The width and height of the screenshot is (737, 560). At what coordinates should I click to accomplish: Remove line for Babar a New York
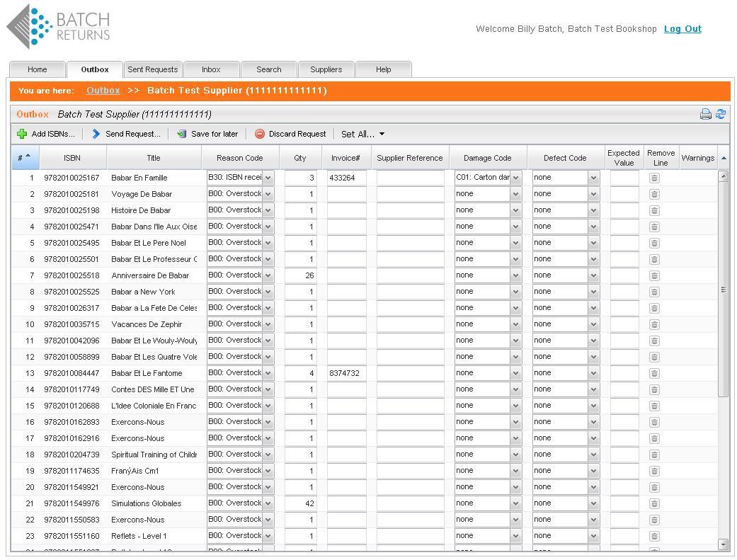coord(654,292)
